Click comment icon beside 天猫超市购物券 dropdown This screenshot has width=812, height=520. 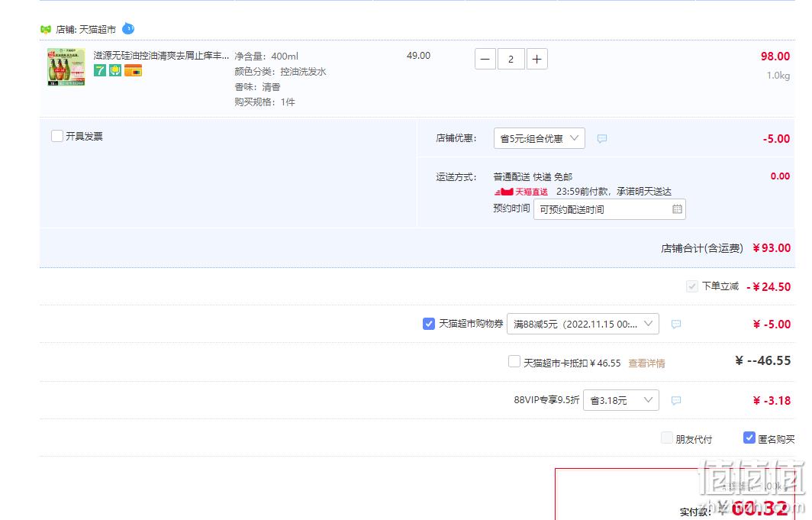pyautogui.click(x=676, y=325)
